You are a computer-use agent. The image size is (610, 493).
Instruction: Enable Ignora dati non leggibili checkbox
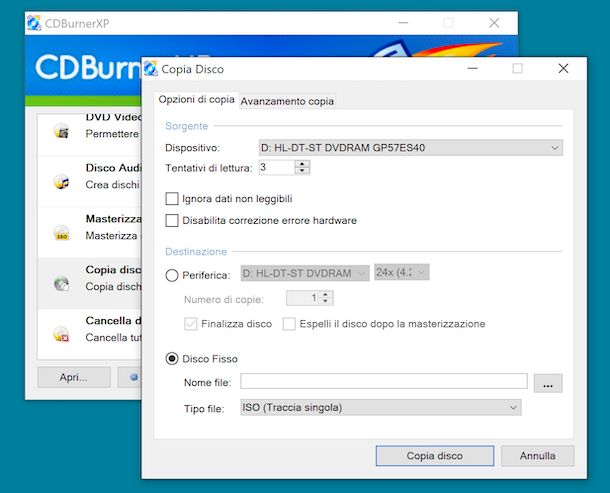[x=172, y=199]
